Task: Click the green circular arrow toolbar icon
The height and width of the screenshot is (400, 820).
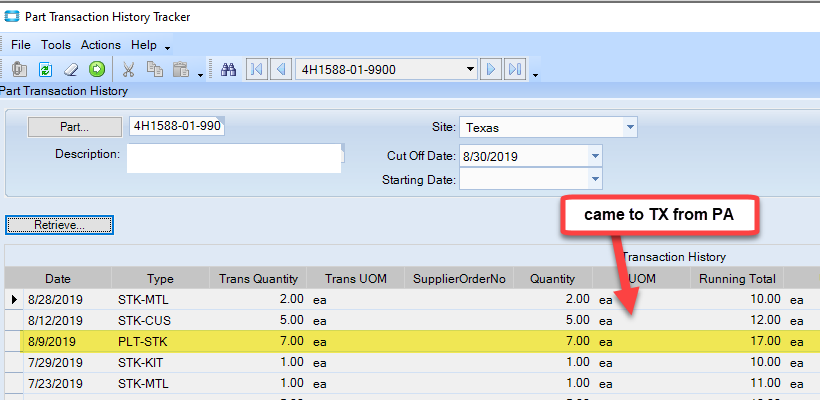Action: click(97, 69)
